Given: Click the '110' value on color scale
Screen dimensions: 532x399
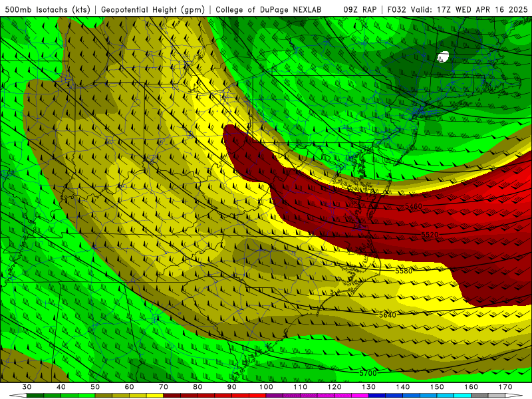Looking at the screenshot, I should [x=301, y=387].
